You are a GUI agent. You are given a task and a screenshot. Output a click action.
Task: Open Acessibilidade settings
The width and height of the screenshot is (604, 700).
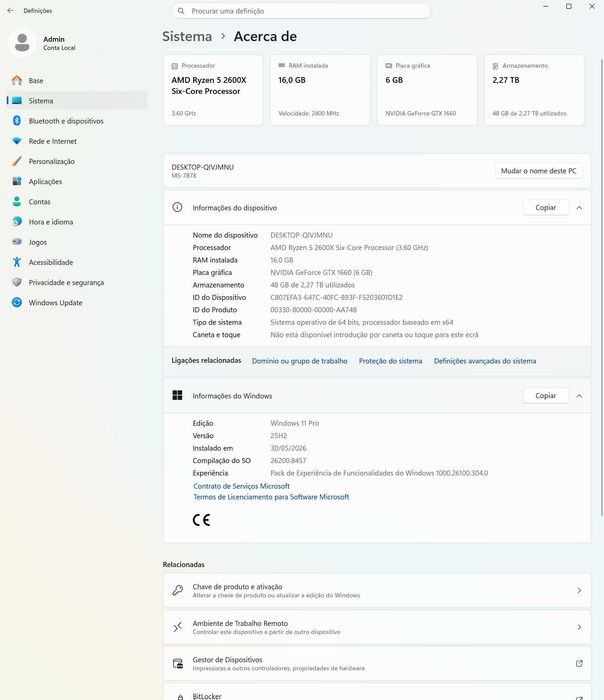pos(77,262)
